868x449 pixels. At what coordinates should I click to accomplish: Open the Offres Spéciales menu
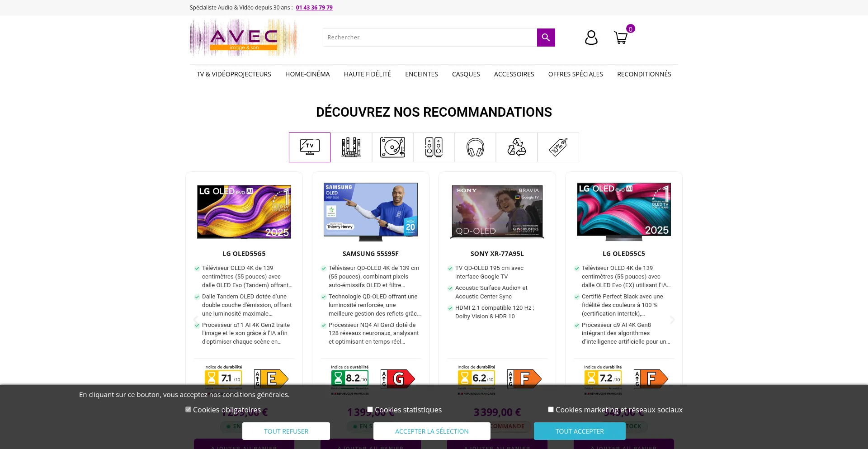click(x=576, y=74)
